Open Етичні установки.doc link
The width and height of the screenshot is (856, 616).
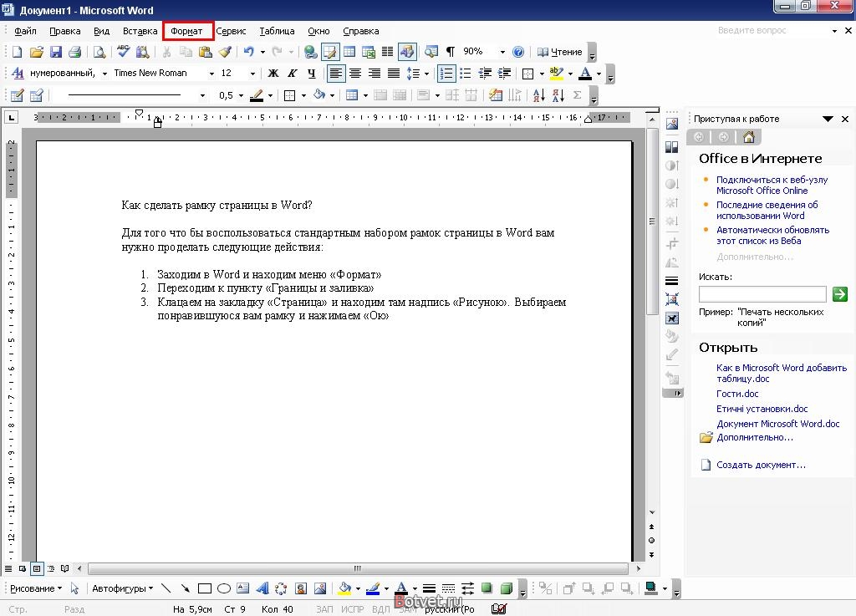click(762, 409)
